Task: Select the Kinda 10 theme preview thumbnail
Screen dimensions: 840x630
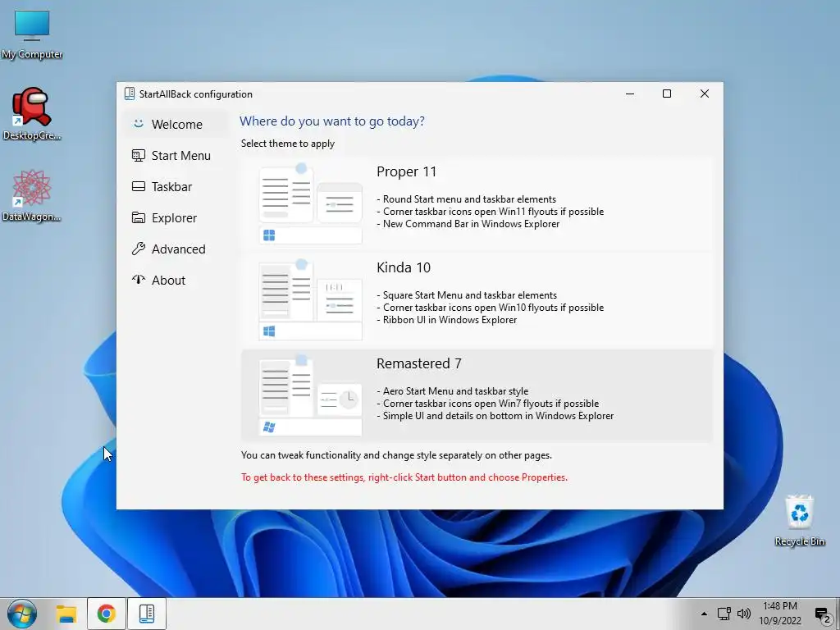Action: tap(310, 299)
